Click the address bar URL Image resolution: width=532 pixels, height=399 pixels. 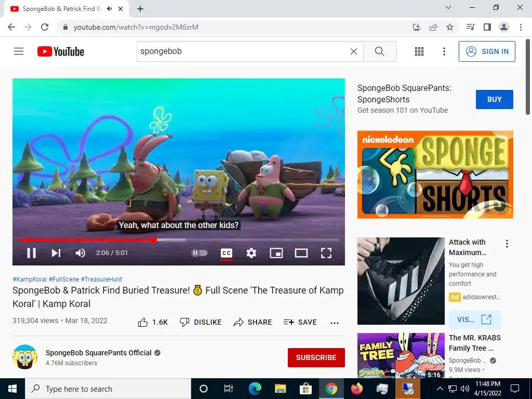tap(136, 27)
